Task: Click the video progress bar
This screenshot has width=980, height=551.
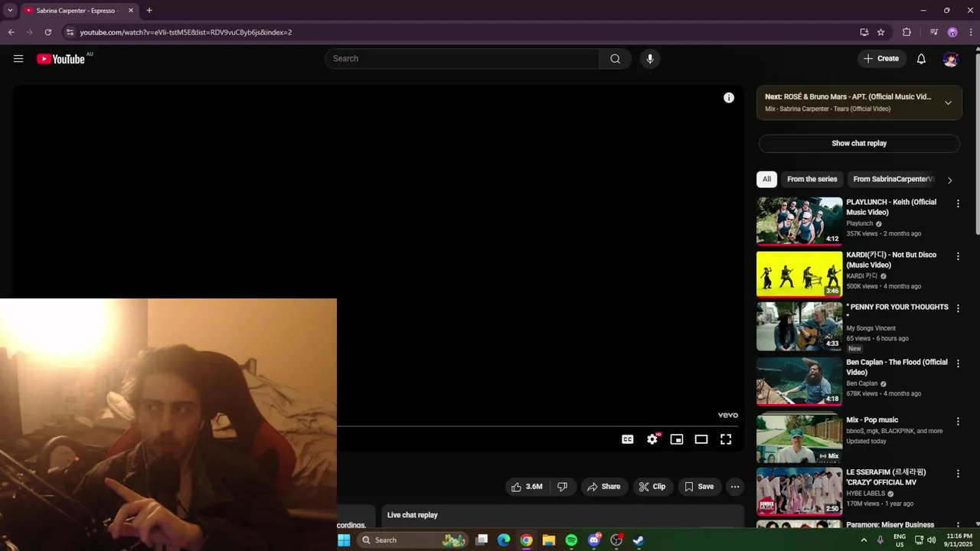Action: click(537, 425)
